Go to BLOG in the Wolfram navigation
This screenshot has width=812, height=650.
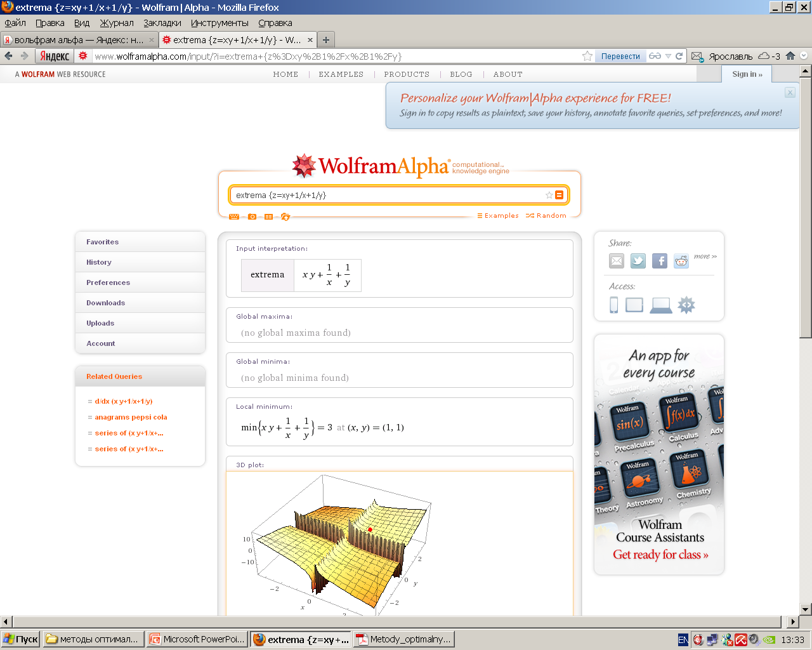click(461, 74)
